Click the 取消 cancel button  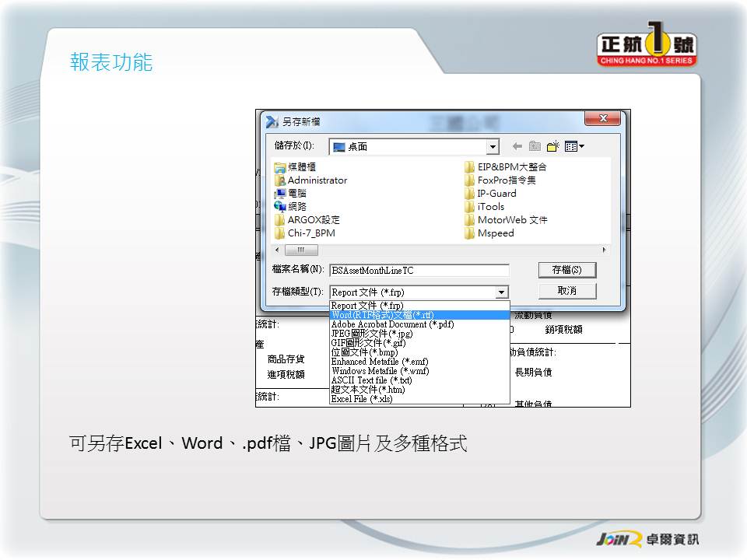(566, 291)
